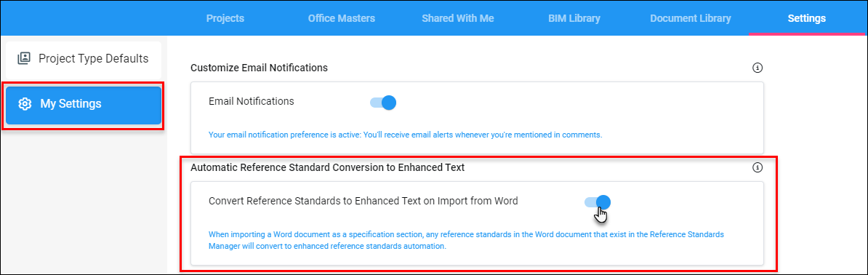Click the Customize Email Notifications heading
Screen dimensions: 868x275
(x=259, y=68)
